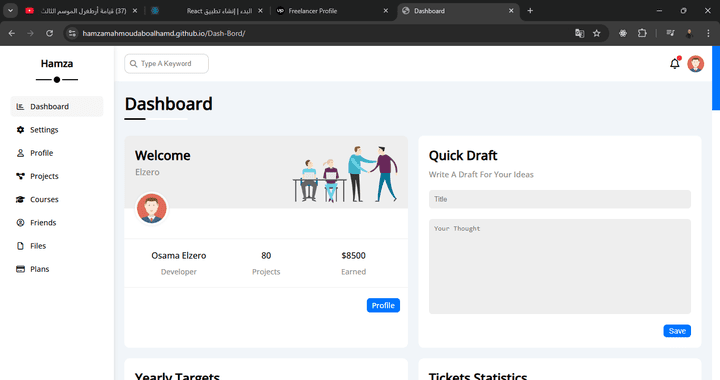720x380 pixels.
Task: Click the blue Profile button
Action: pos(383,305)
